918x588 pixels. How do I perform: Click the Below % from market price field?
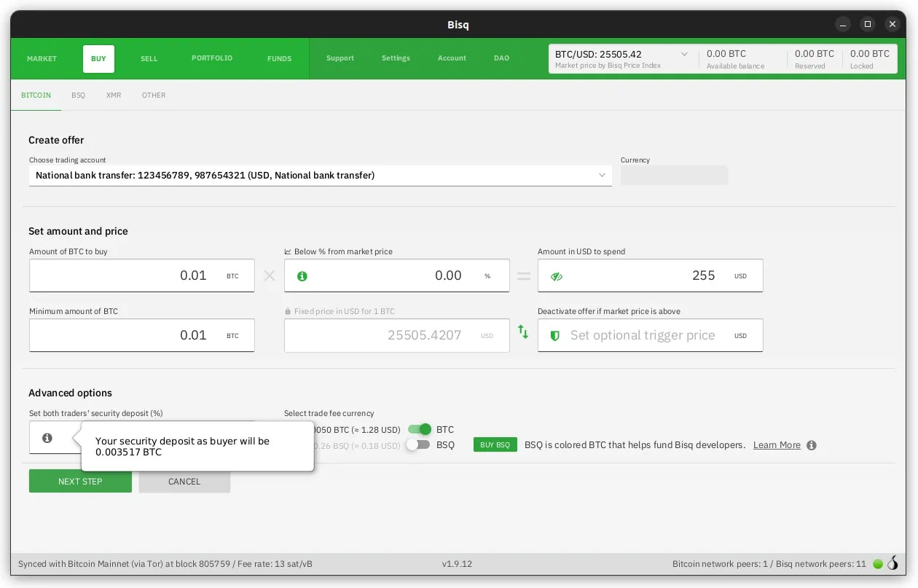click(x=397, y=275)
